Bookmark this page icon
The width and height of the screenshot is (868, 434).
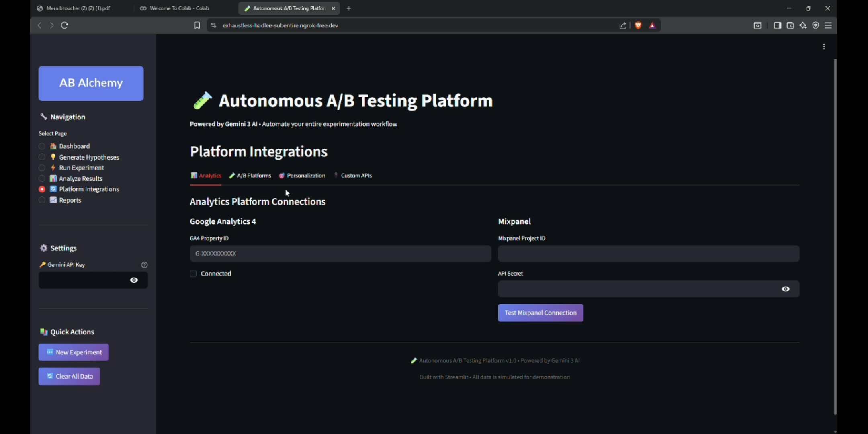(x=197, y=25)
